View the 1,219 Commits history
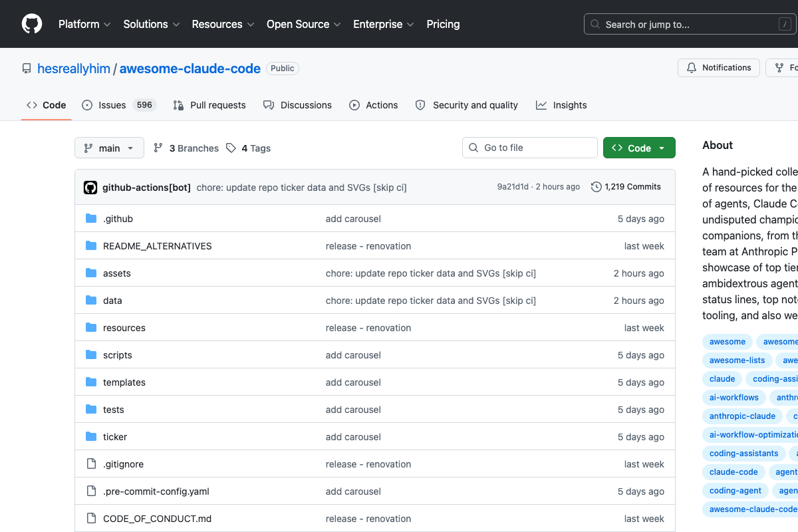Viewport: 798px width, 532px height. pyautogui.click(x=626, y=187)
